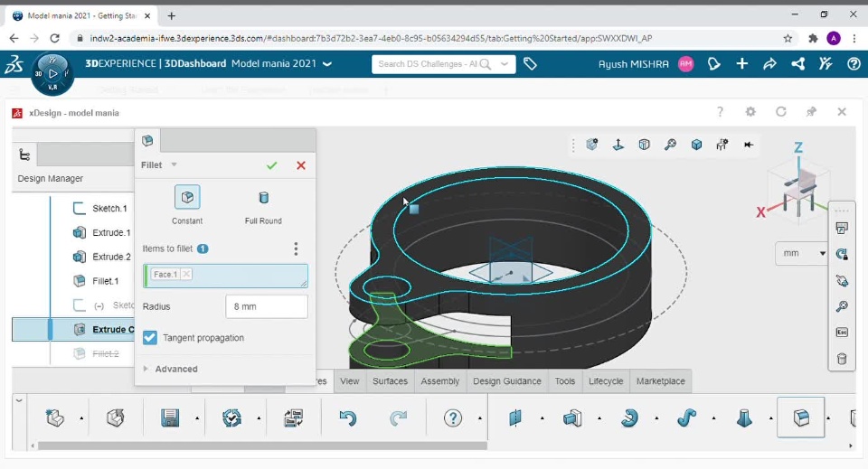Click the Items to fillet selection box
Screen dimensions: 868x469
tap(225, 276)
